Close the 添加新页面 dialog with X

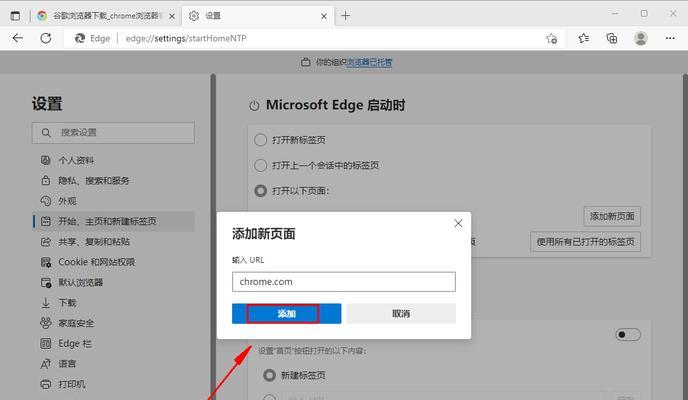coord(458,223)
